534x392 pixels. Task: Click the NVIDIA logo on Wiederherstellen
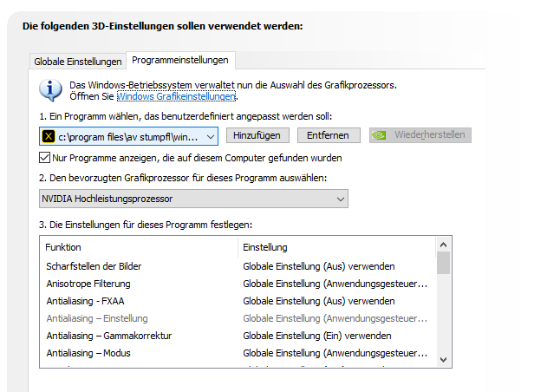[x=379, y=135]
